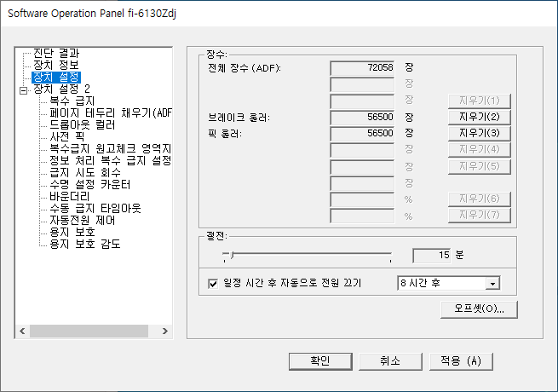Click the 취소 button
Screen dimensions: 558x392
(x=390, y=361)
